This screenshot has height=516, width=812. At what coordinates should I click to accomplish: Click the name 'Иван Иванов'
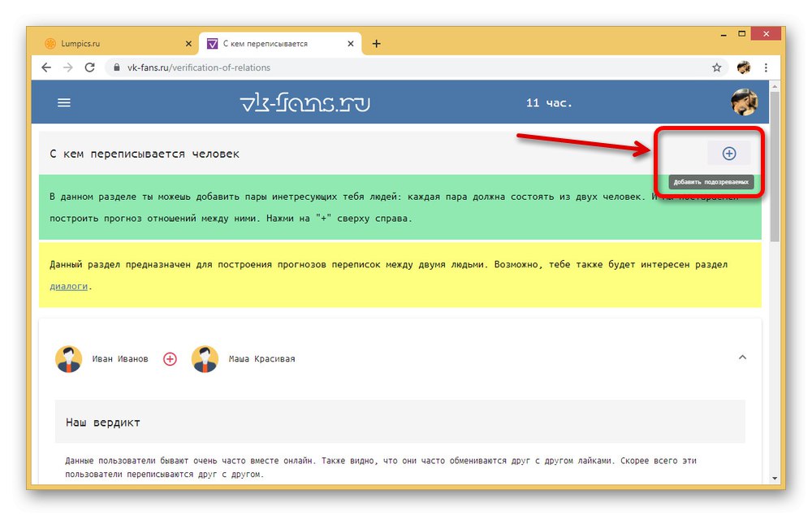120,358
